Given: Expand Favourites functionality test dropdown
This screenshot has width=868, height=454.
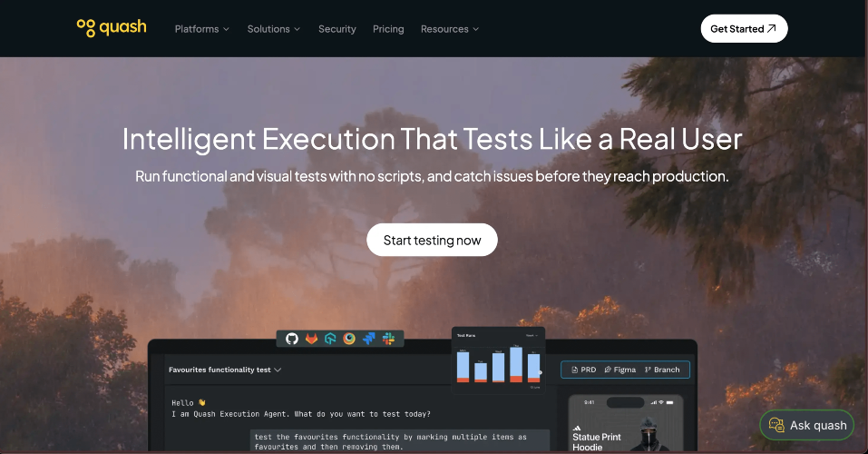Looking at the screenshot, I should tap(225, 370).
